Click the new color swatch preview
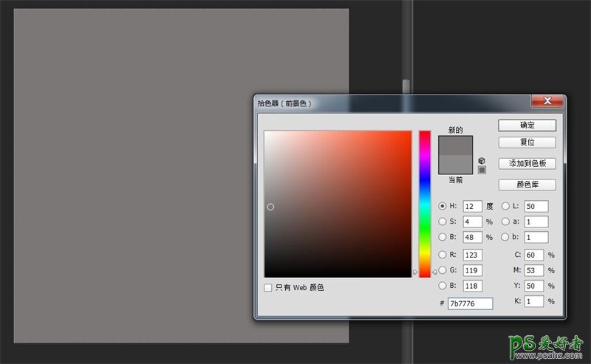The height and width of the screenshot is (364, 591). pos(455,145)
